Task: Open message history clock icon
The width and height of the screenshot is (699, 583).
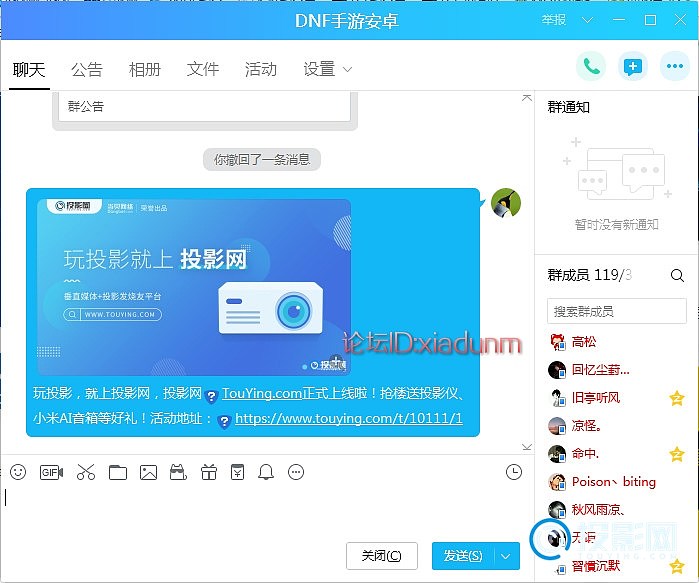Action: [x=514, y=472]
